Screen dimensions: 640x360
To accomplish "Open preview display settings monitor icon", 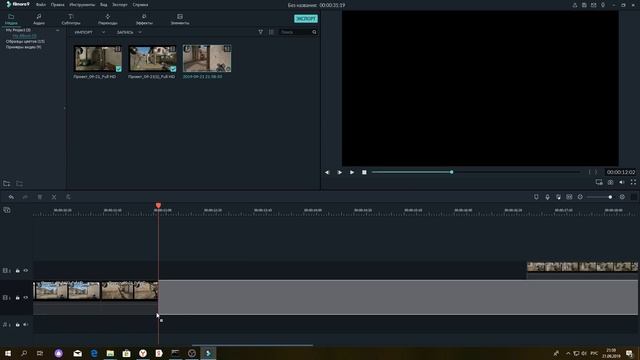I will point(599,182).
